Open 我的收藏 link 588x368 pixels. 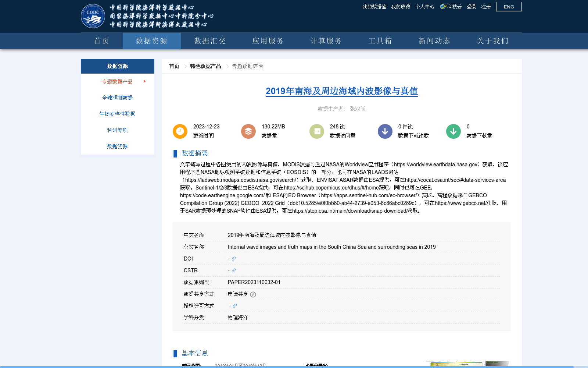click(x=401, y=7)
